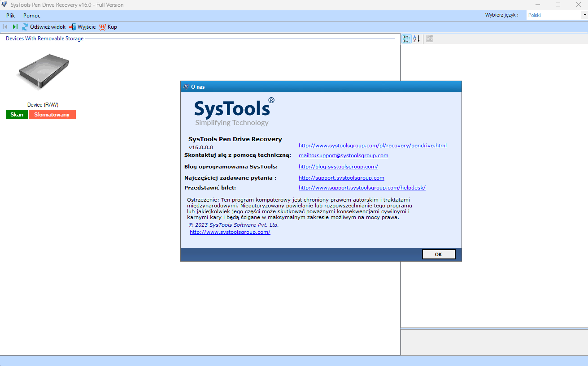Click the SysTools app icon in title bar
588x366 pixels.
(5, 4)
